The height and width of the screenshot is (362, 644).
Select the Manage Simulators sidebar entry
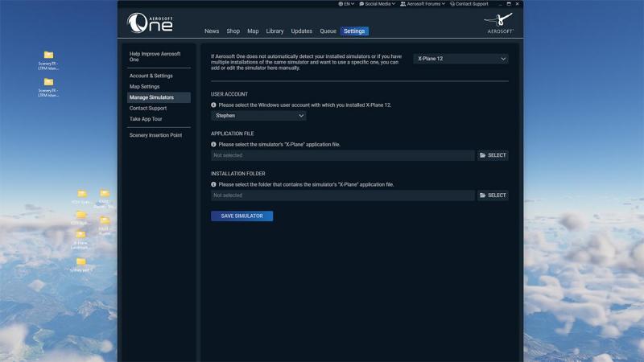point(159,97)
